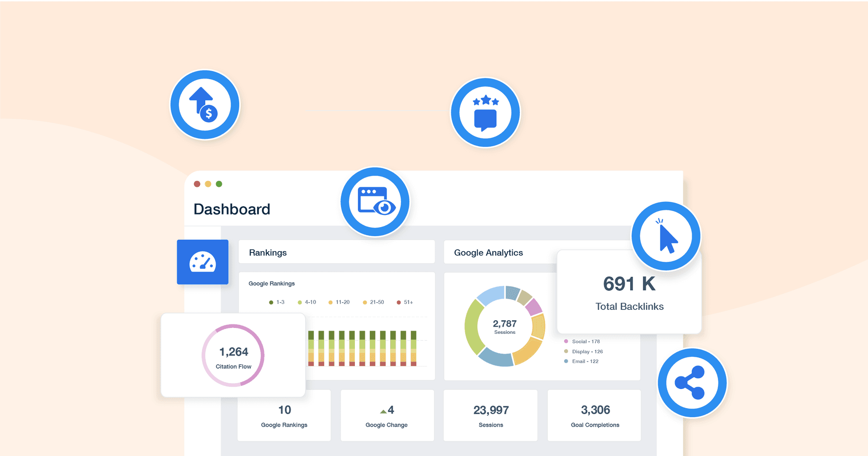Screen dimensions: 868x456
Task: Click the red traffic-light window dot
Action: click(197, 184)
